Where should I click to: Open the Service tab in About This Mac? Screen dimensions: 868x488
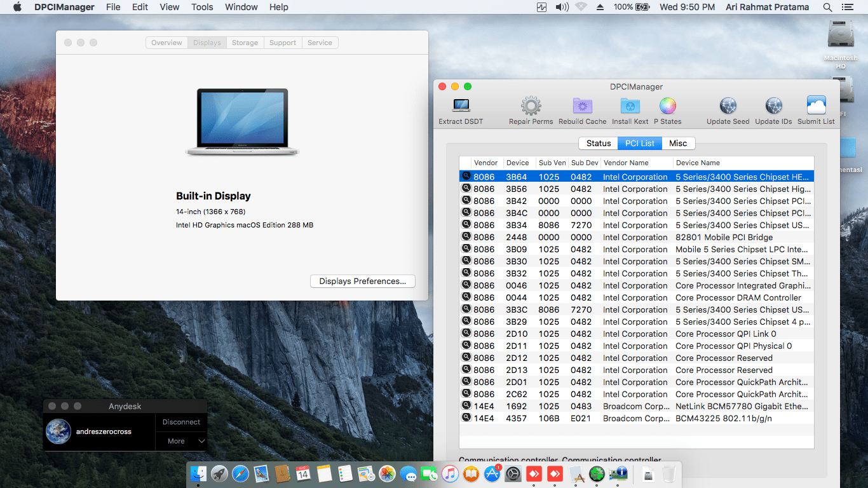(x=320, y=43)
